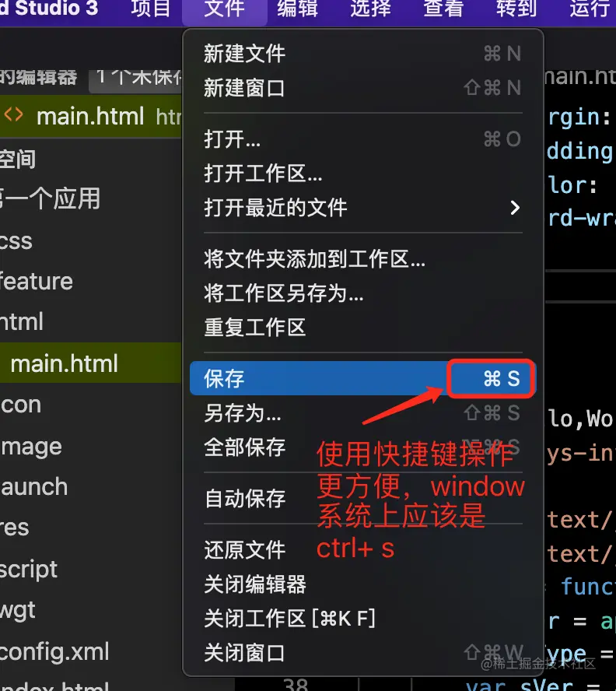
Task: Select 重复工作区 menu item
Action: coord(362,328)
